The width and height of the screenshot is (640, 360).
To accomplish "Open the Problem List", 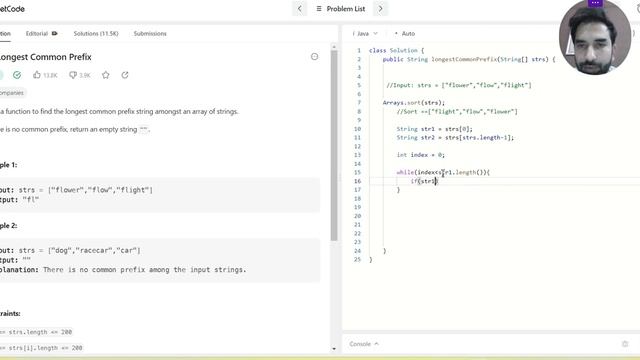I will pos(341,9).
